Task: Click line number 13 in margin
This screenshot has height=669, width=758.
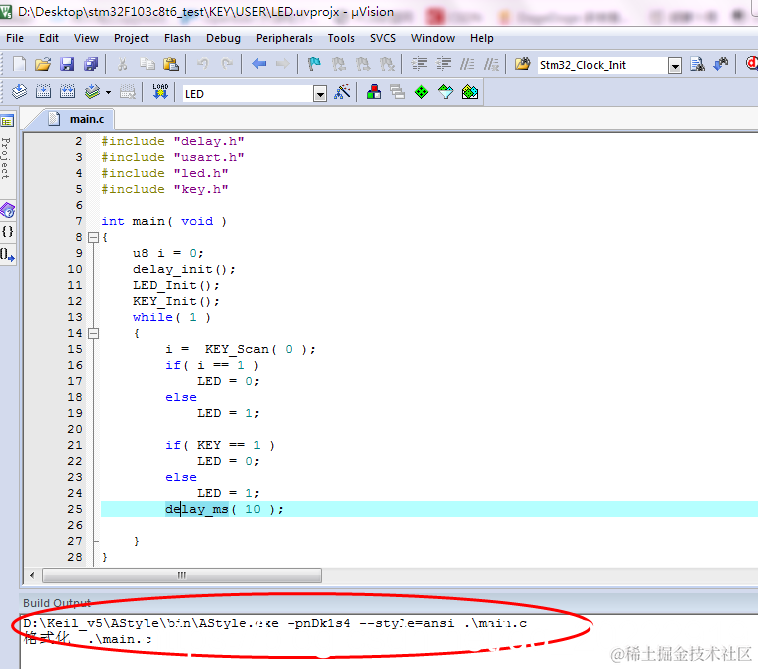Action: (75, 317)
